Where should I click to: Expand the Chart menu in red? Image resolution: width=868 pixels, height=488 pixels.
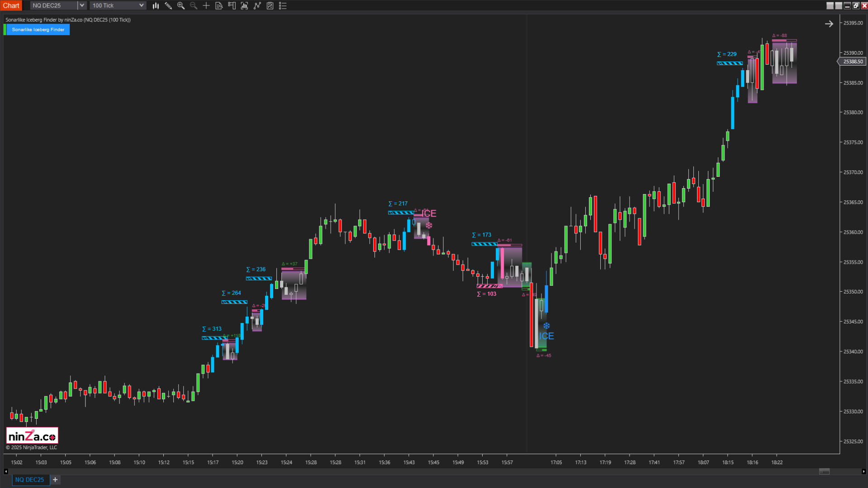click(x=11, y=5)
